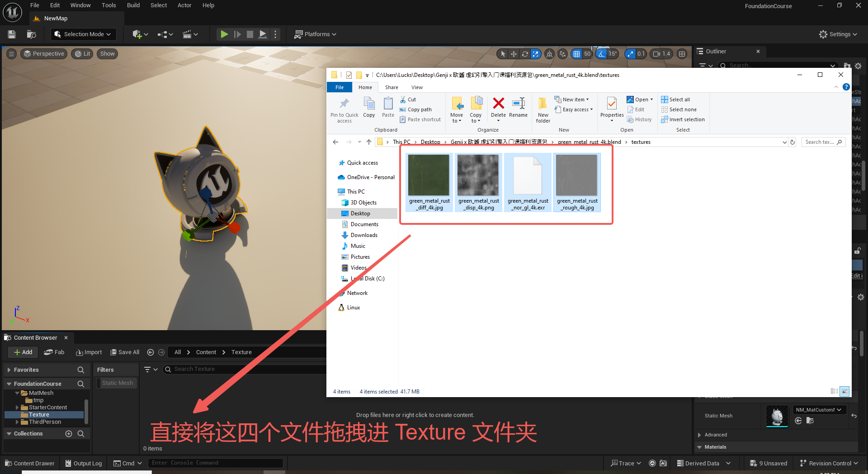Select the Rotate gizmo icon

click(525, 54)
